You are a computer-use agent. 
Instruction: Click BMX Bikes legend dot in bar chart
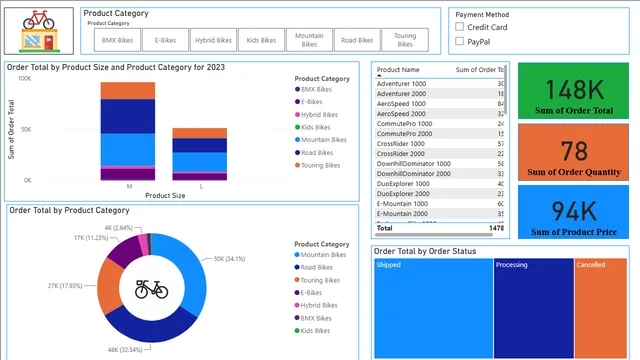click(298, 89)
